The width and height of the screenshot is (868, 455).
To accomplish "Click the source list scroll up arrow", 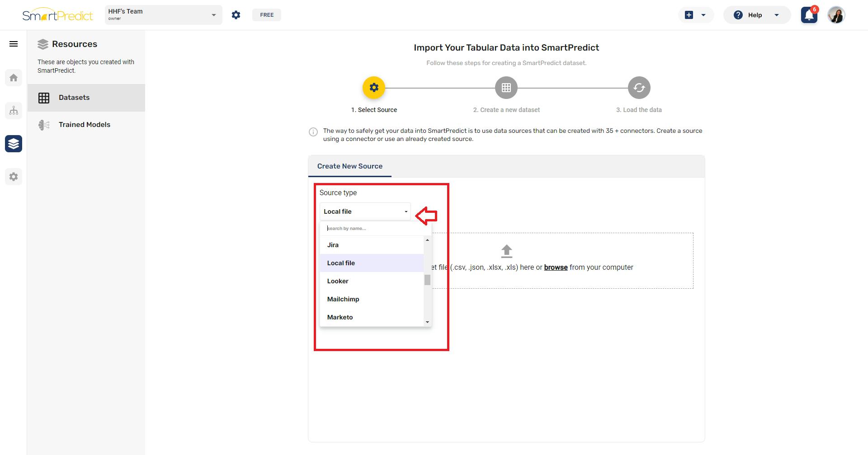I will pos(427,240).
